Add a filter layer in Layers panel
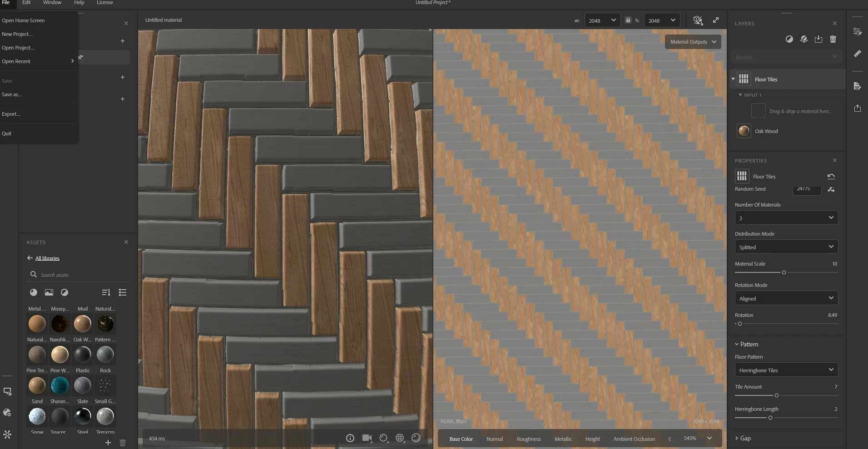The image size is (868, 449). click(x=789, y=39)
